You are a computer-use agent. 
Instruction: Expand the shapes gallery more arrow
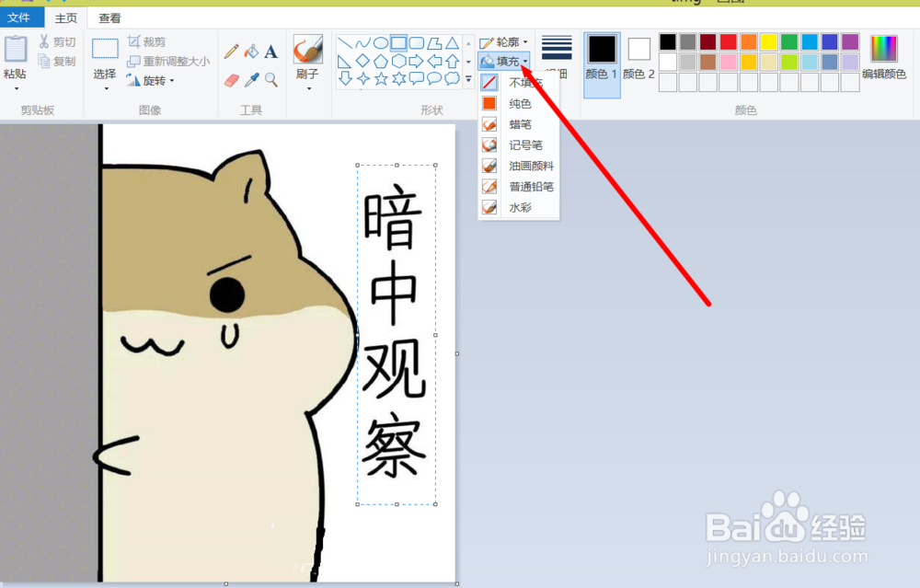click(468, 78)
